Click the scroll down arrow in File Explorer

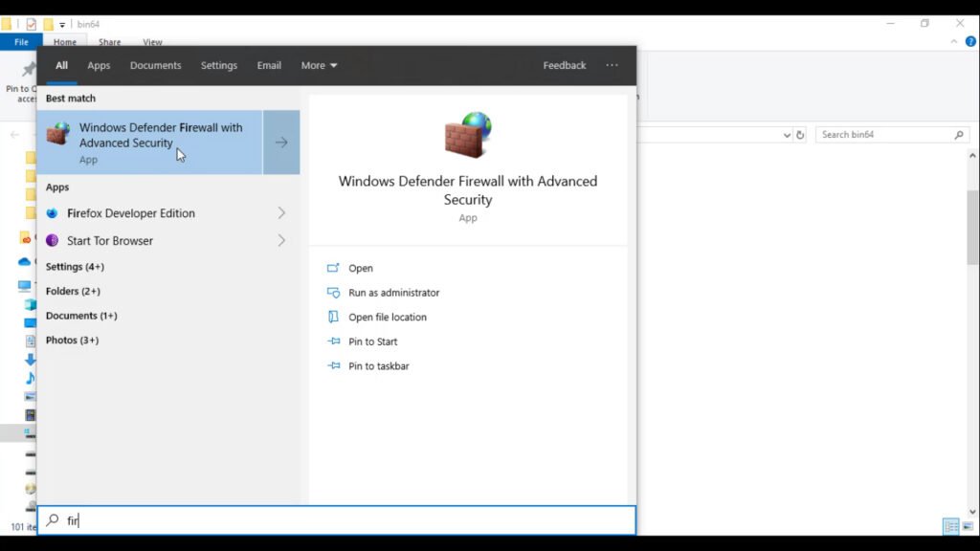click(x=972, y=512)
